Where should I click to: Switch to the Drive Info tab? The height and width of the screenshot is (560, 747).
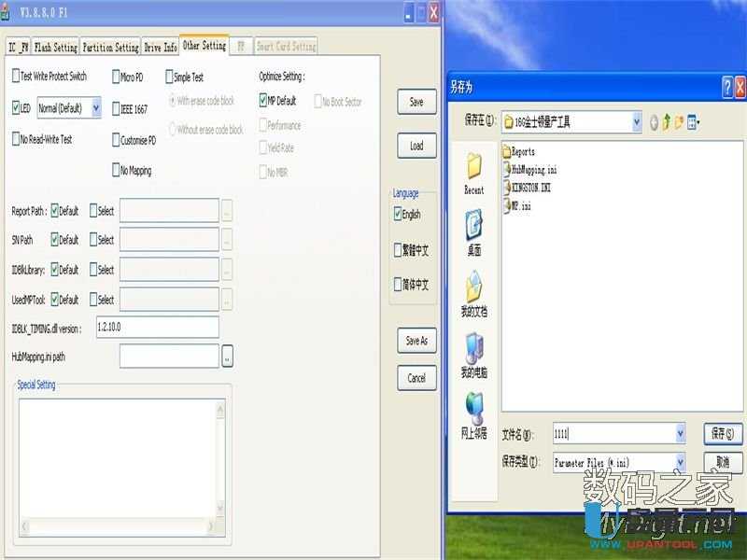(x=160, y=47)
